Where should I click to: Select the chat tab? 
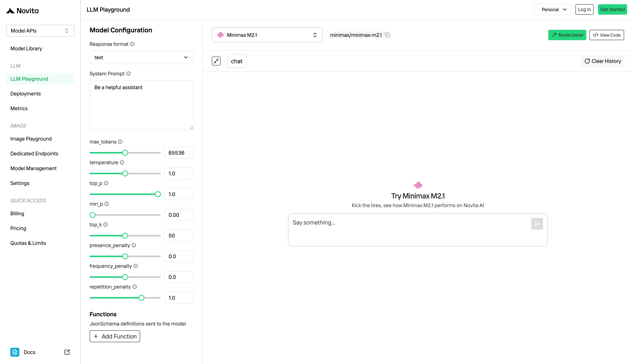(x=237, y=61)
